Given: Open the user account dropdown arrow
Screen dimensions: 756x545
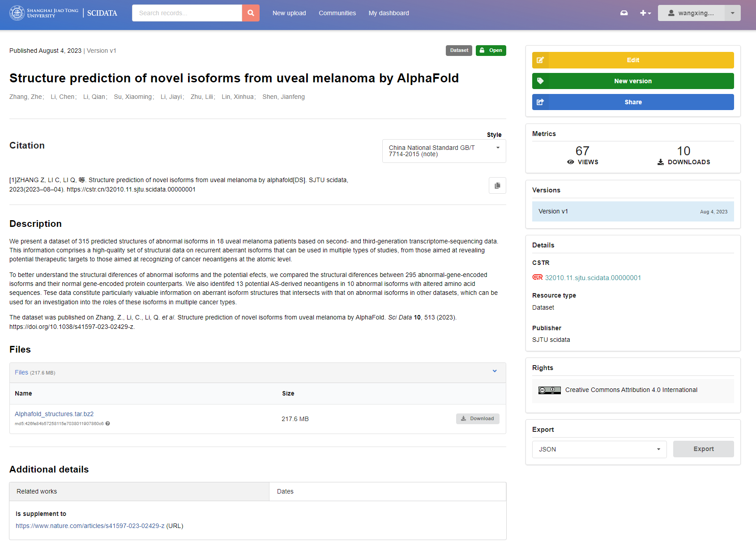Looking at the screenshot, I should click(733, 13).
